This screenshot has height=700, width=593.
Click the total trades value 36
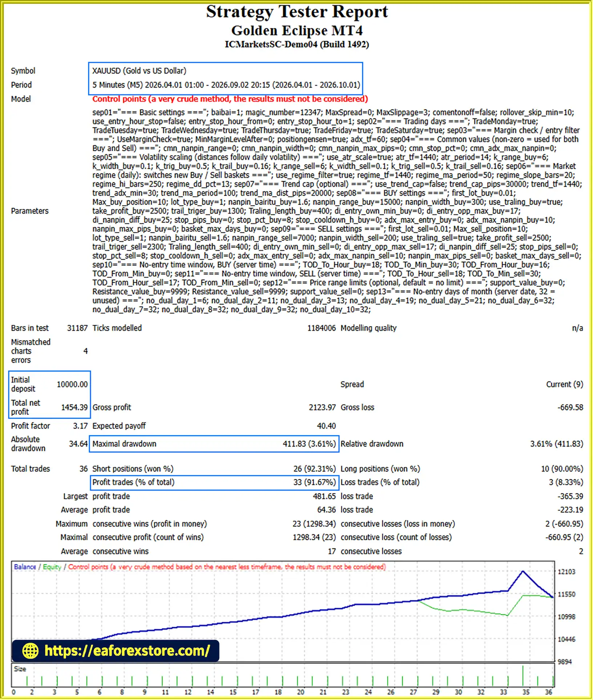(84, 469)
